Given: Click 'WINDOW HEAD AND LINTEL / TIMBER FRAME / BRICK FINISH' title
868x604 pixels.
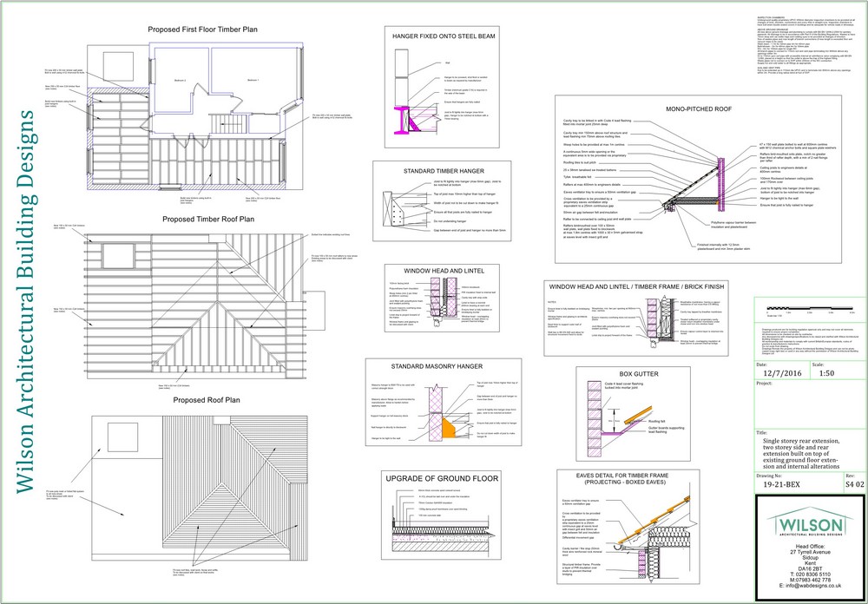Looking at the screenshot, I should click(x=636, y=286).
